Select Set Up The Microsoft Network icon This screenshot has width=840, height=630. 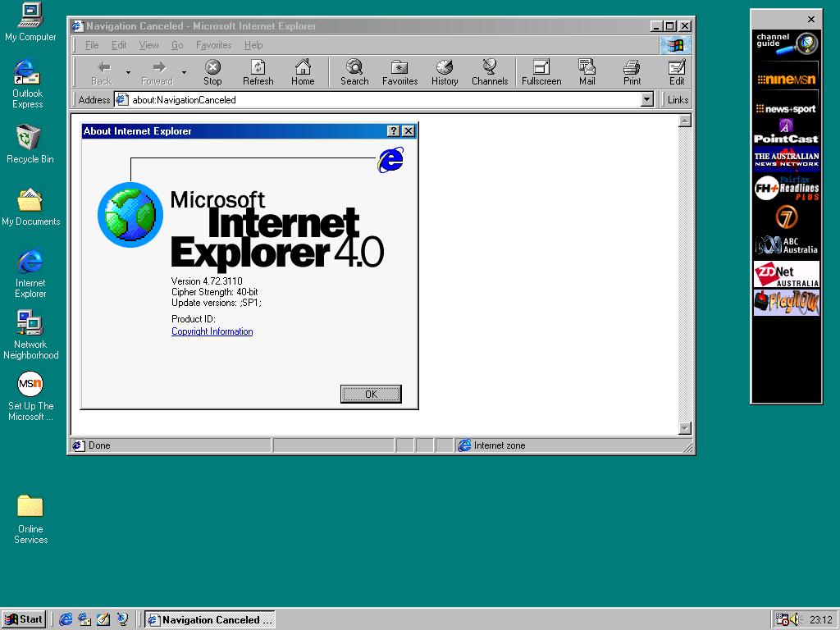point(30,396)
